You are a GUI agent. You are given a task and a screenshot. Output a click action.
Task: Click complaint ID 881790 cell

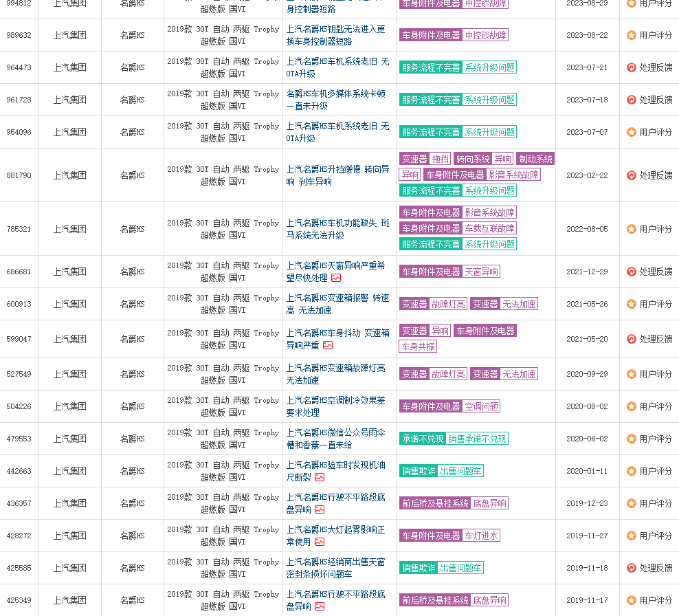[19, 175]
